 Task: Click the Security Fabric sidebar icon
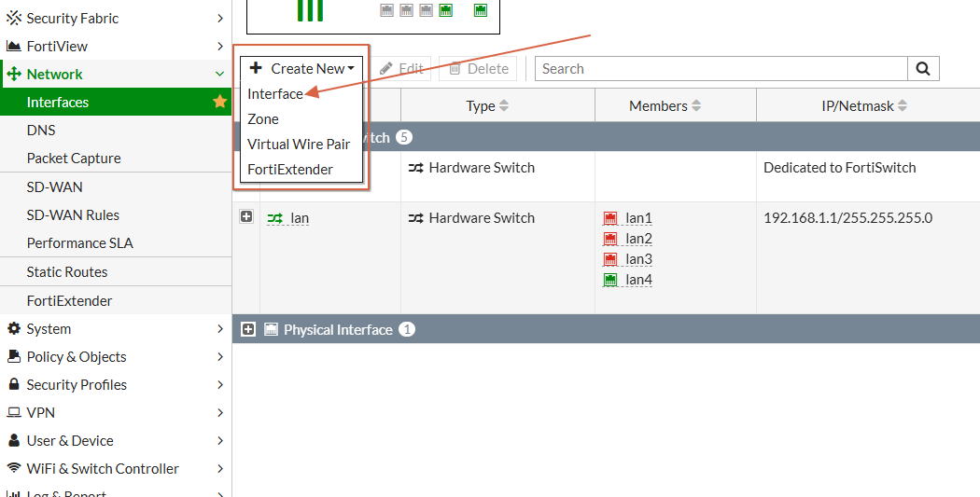pyautogui.click(x=13, y=18)
